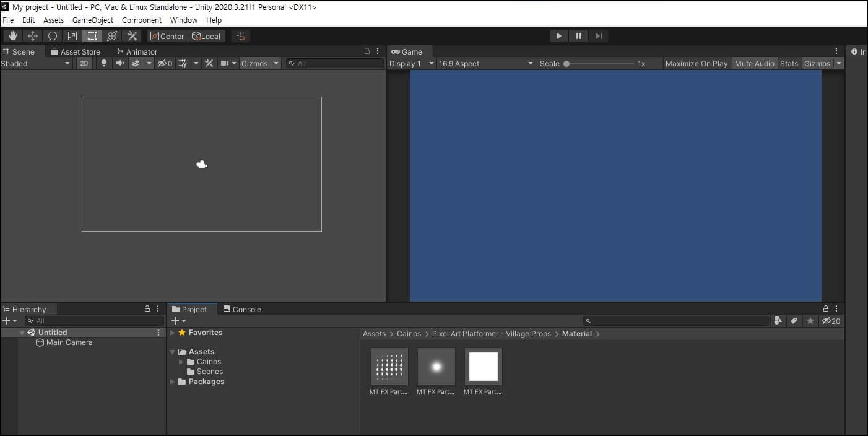
Task: Select the Transform tool in main toolbar
Action: click(x=112, y=36)
